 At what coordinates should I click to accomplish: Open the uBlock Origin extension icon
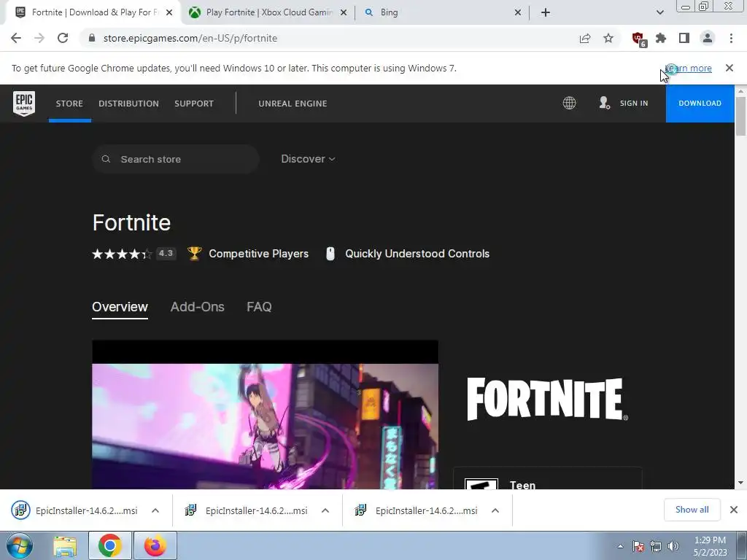click(x=639, y=39)
